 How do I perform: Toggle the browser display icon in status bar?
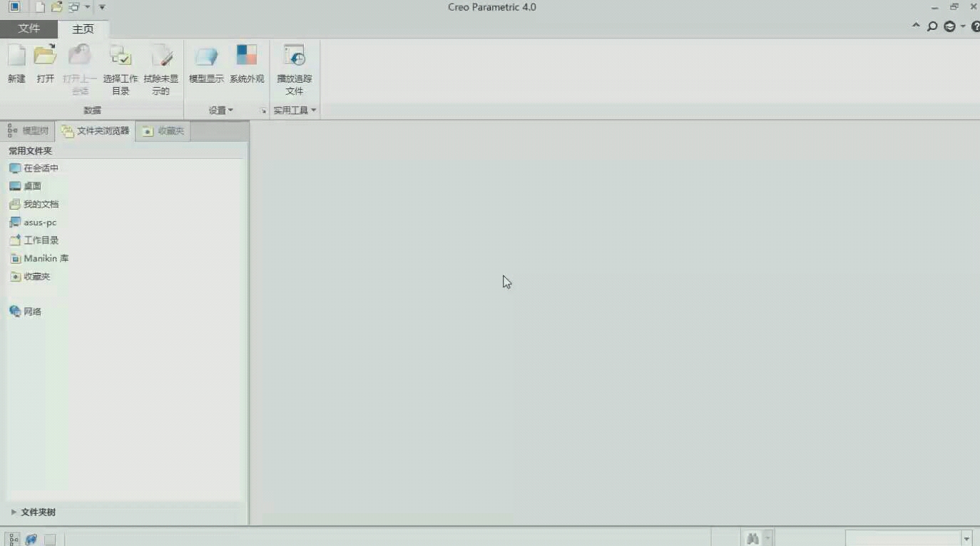coord(31,540)
